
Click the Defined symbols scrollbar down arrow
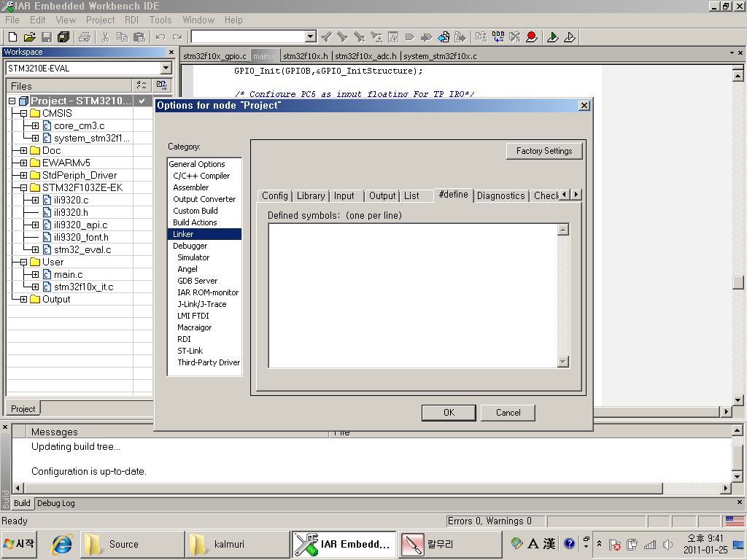562,362
